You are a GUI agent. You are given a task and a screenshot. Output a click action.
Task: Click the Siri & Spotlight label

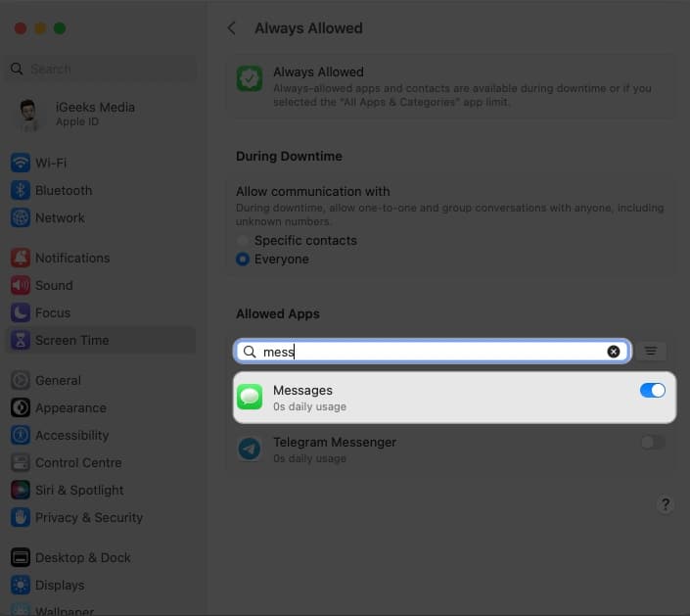point(79,490)
